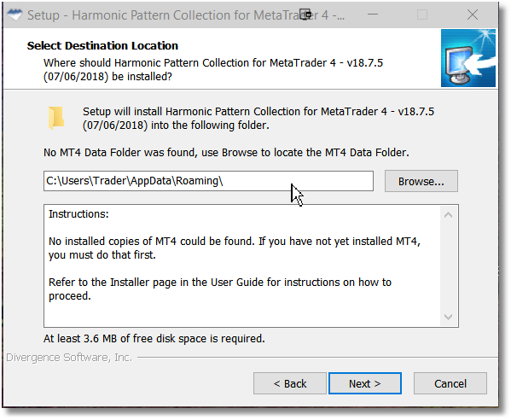Click the disabled maximize button
This screenshot has height=420, width=511.
[x=422, y=15]
